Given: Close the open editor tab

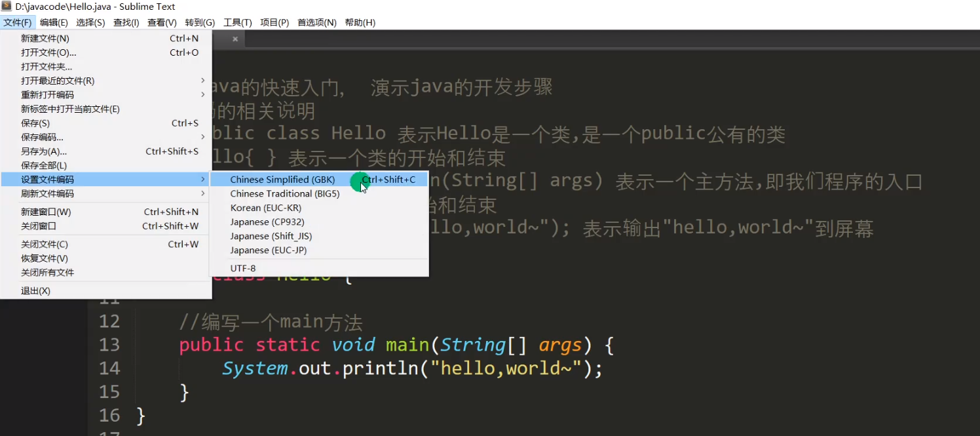Looking at the screenshot, I should pyautogui.click(x=235, y=39).
